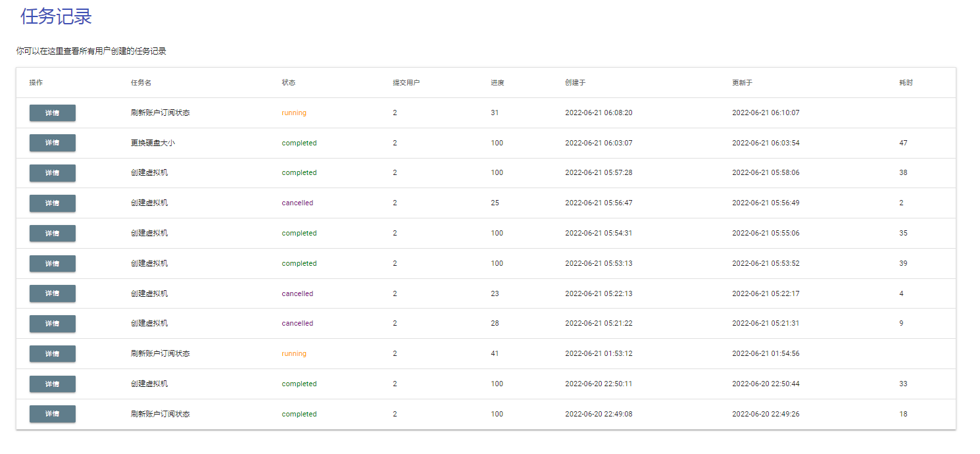The height and width of the screenshot is (454, 980).
Task: Click 详情 on the completed task lasting 39 seconds
Action: (52, 263)
